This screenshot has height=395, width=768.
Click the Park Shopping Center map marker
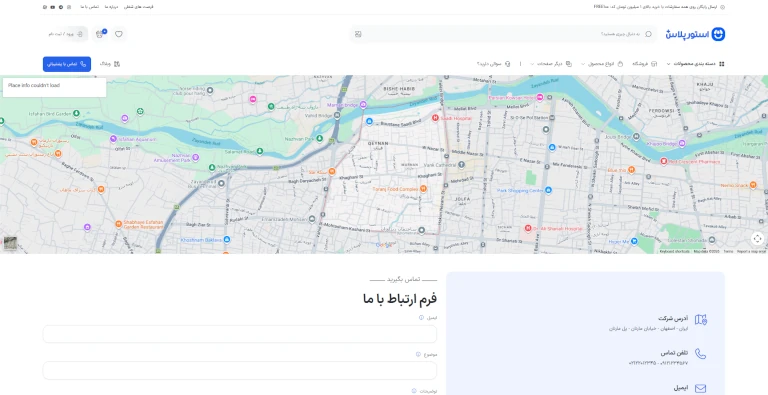(548, 190)
